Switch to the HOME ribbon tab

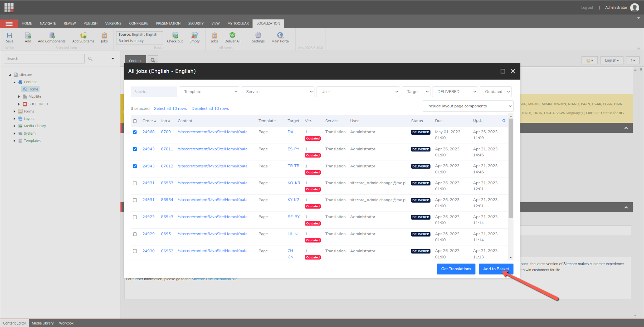click(x=27, y=24)
